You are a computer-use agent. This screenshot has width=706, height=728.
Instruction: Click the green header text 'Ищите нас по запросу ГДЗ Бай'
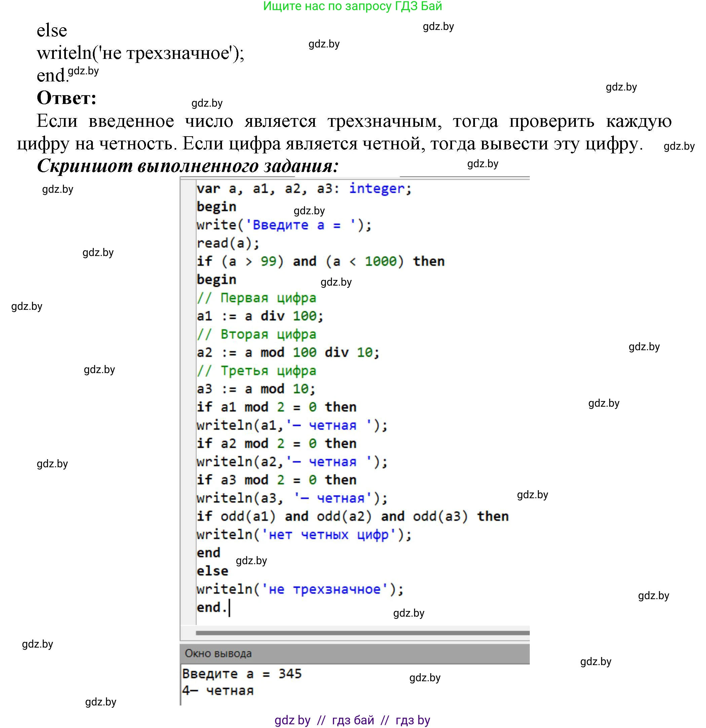pos(352,6)
